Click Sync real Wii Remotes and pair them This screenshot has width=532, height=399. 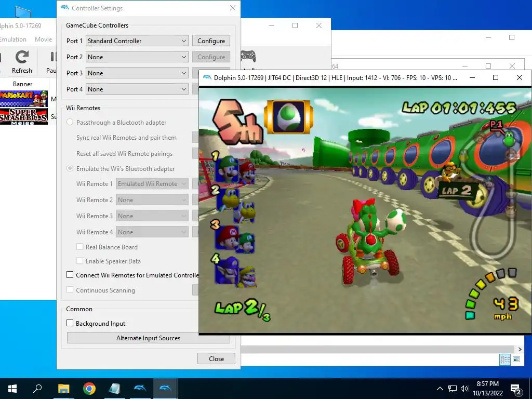[126, 137]
